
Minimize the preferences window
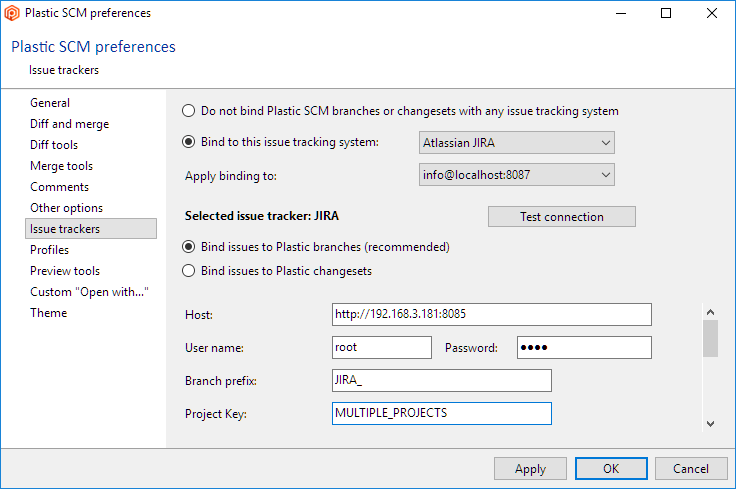(x=621, y=13)
